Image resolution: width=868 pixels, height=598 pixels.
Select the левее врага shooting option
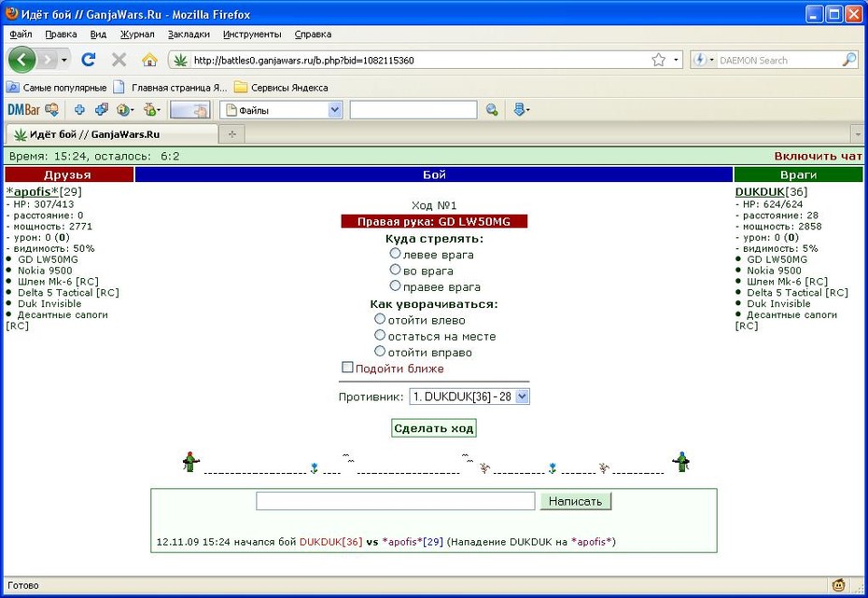pos(395,254)
